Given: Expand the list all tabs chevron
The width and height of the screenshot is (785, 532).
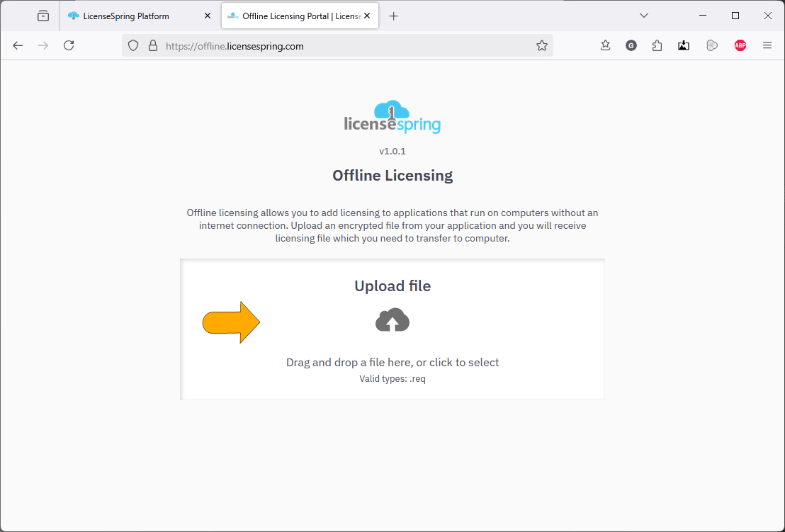Looking at the screenshot, I should click(x=644, y=16).
